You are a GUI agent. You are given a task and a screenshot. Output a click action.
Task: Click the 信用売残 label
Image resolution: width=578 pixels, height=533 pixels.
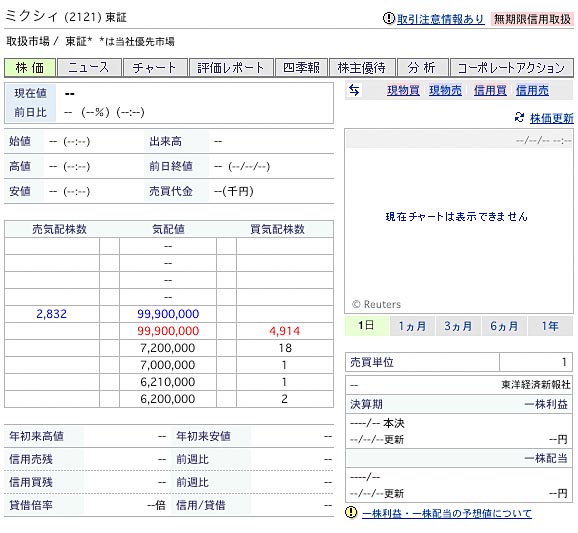(x=31, y=459)
